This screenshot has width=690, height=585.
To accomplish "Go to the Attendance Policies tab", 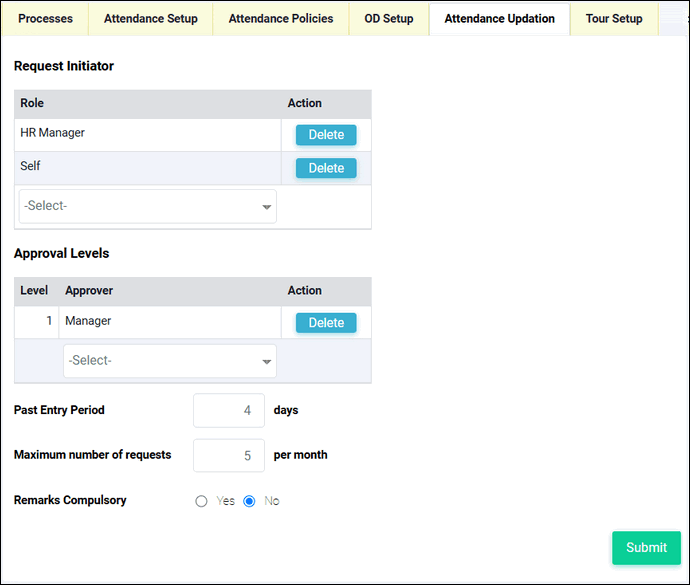I will point(281,19).
